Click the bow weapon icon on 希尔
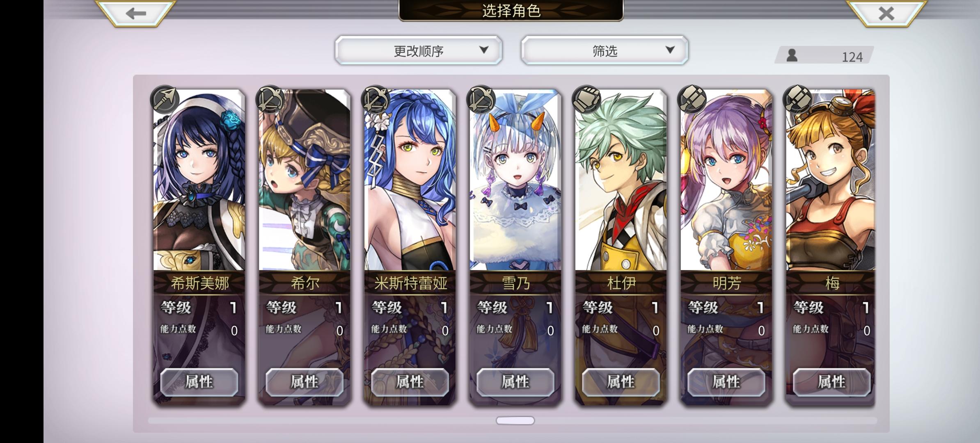This screenshot has height=443, width=980. coord(270,100)
